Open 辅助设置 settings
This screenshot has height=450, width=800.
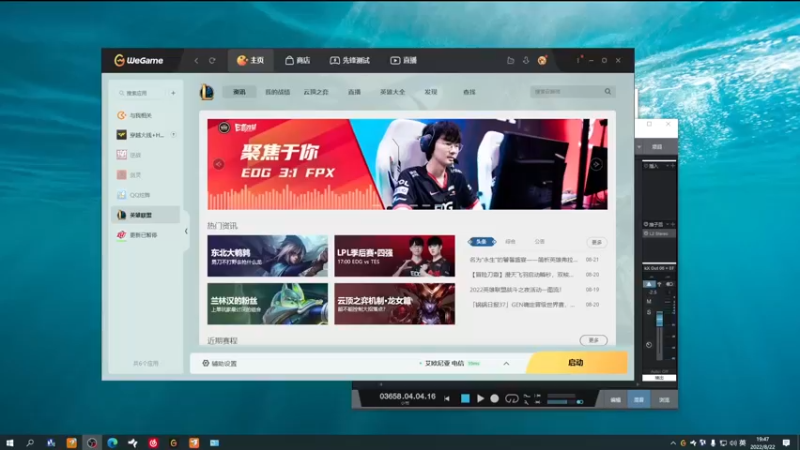[x=219, y=363]
